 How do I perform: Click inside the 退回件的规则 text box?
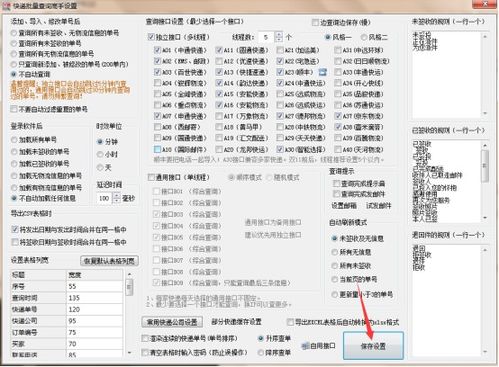coord(446,301)
